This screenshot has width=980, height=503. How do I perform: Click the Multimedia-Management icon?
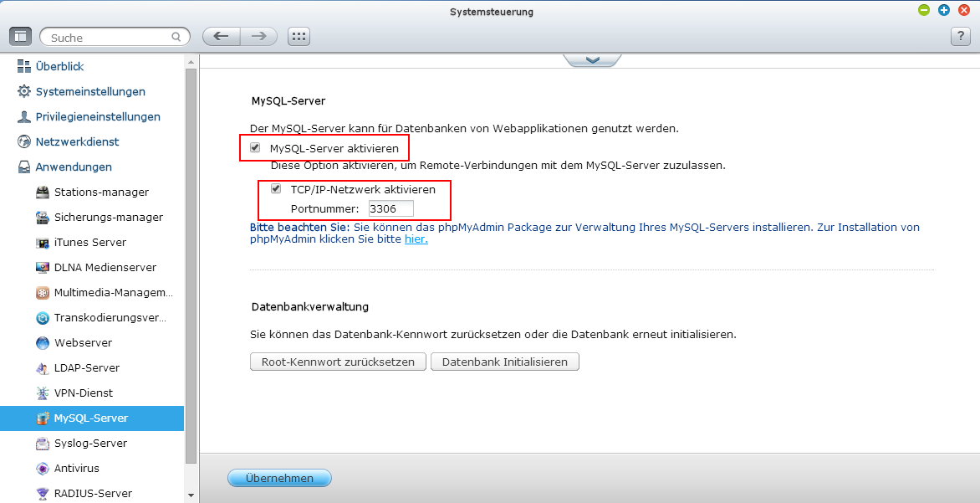pyautogui.click(x=43, y=293)
